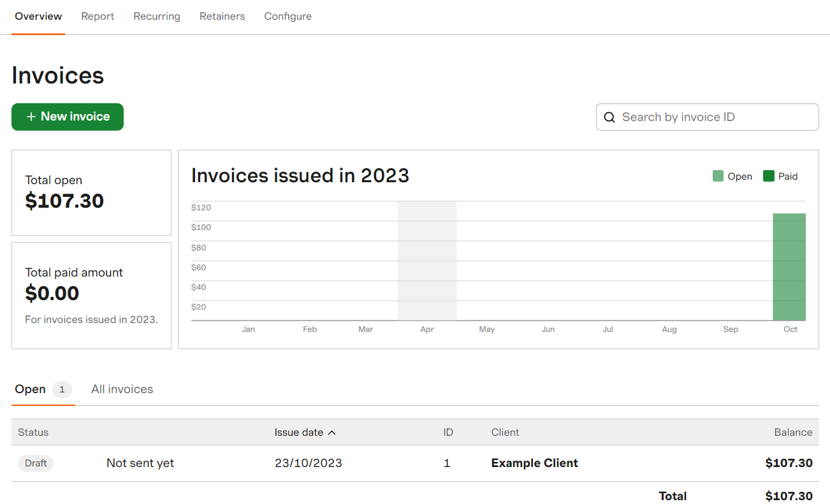Click the highlighted April column in chart
The width and height of the screenshot is (830, 504).
pos(426,261)
